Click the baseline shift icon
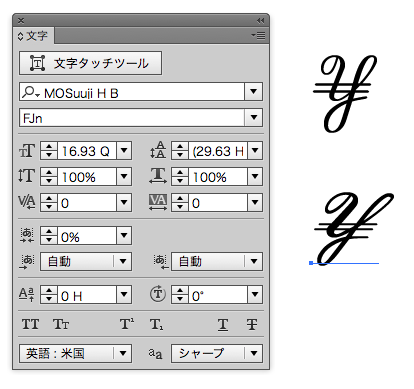 click(x=27, y=295)
